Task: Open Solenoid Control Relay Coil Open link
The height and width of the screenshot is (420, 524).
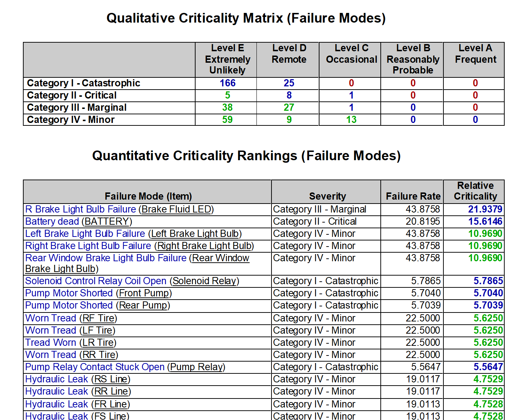Action: (96, 281)
